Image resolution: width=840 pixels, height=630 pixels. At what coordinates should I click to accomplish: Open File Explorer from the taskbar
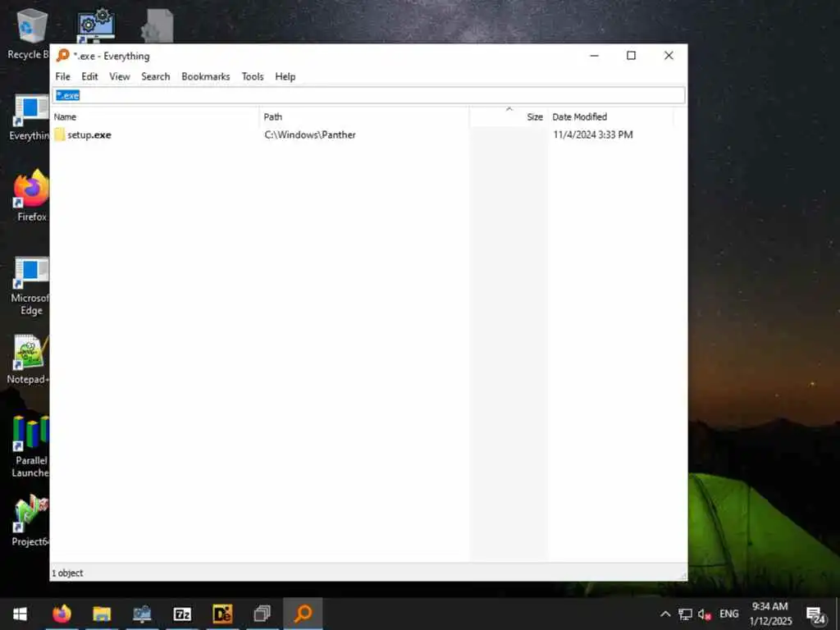point(102,614)
